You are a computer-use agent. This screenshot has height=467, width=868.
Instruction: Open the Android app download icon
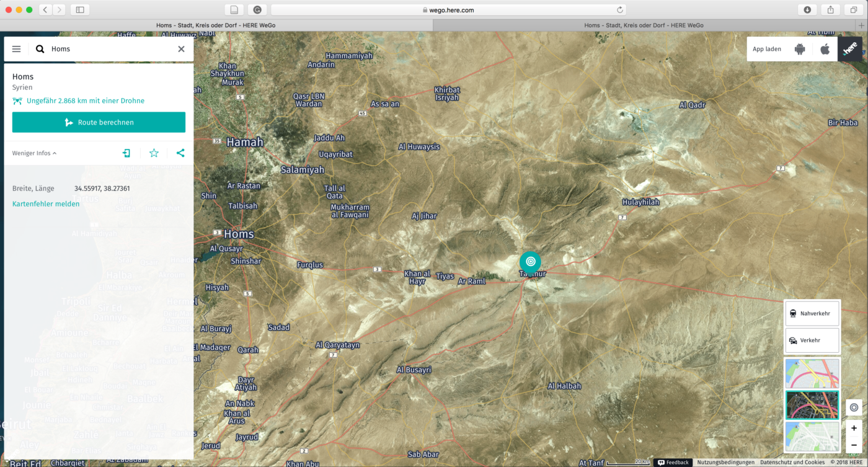pos(800,49)
